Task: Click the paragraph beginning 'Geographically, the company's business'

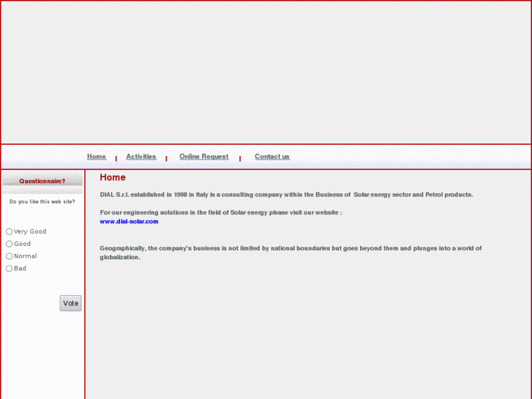Action: coord(291,253)
